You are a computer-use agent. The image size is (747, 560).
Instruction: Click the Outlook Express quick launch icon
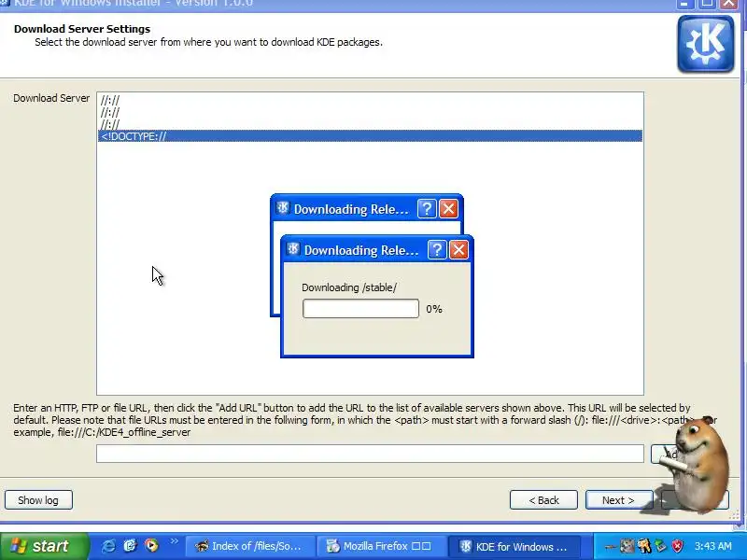click(x=130, y=546)
